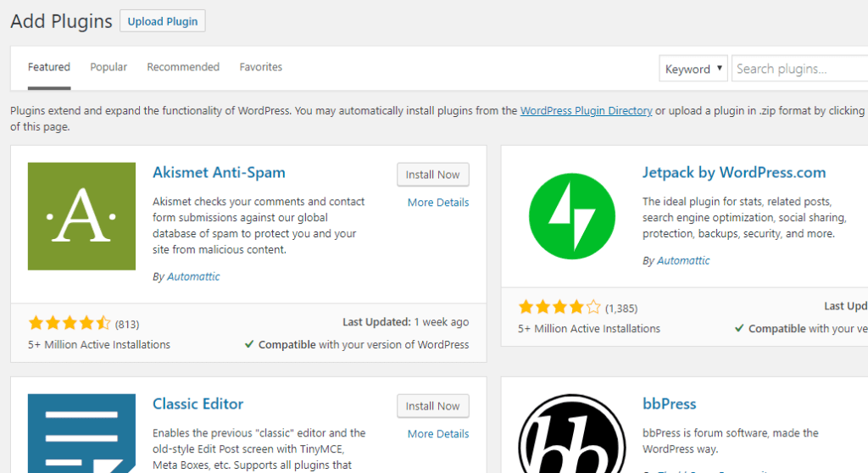Click the Classic Editor plugin icon
868x473 pixels.
coord(81,432)
